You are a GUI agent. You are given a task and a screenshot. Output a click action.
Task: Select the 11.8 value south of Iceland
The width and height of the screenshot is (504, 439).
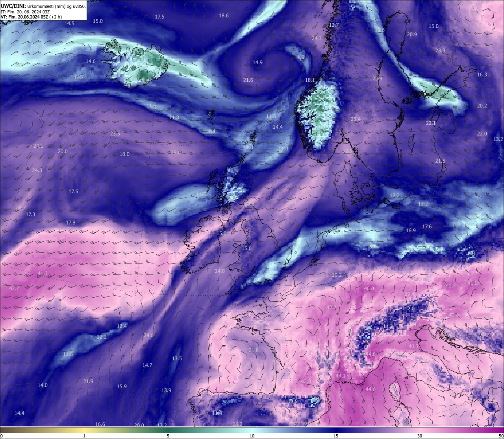(174, 118)
